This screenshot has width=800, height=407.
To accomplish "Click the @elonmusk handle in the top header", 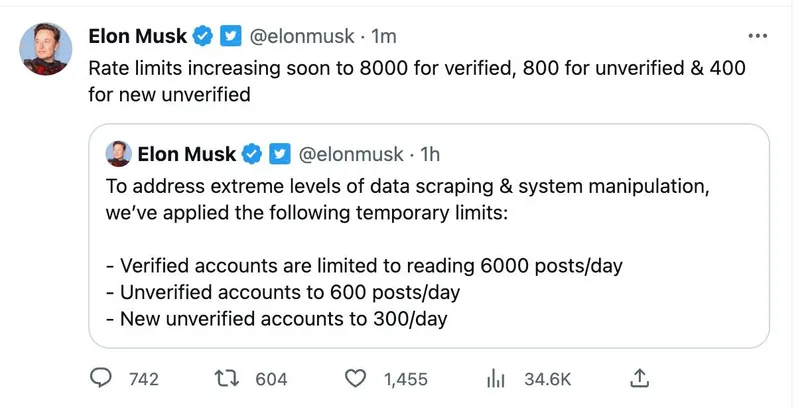I will pyautogui.click(x=301, y=37).
